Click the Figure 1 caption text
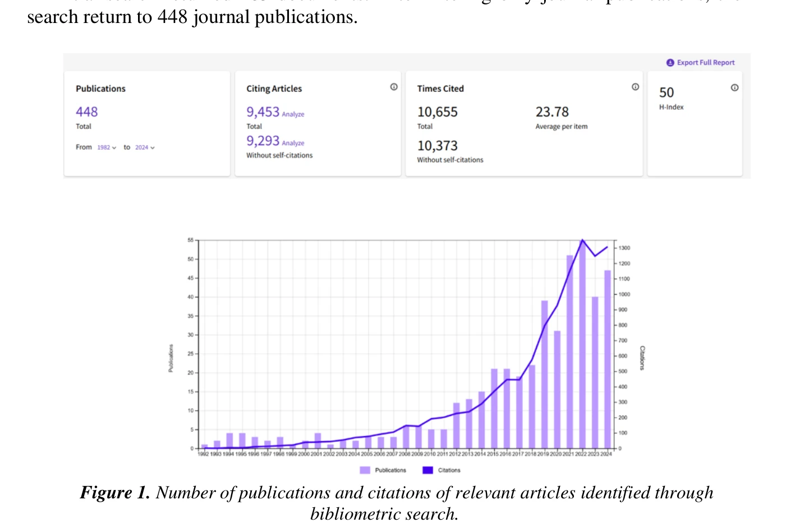Image resolution: width=809 pixels, height=532 pixels. tap(397, 503)
